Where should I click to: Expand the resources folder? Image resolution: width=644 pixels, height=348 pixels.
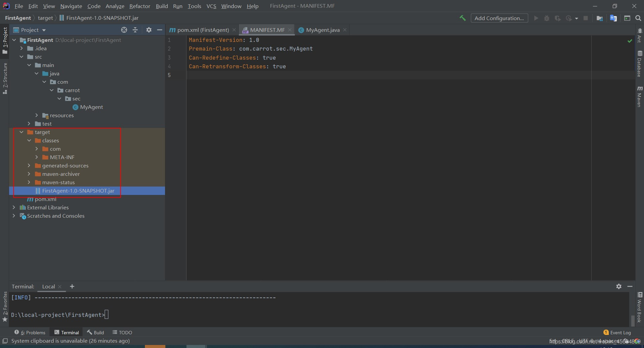[x=37, y=115]
